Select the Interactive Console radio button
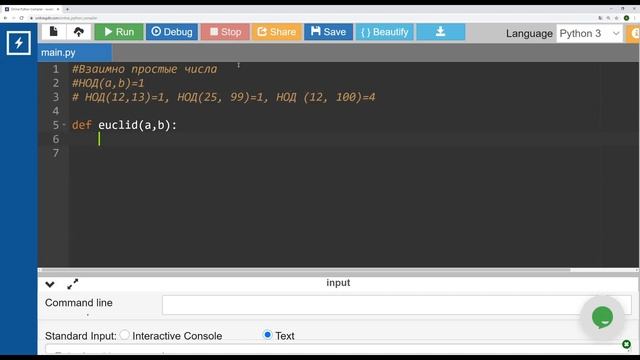The width and height of the screenshot is (640, 360). (125, 335)
